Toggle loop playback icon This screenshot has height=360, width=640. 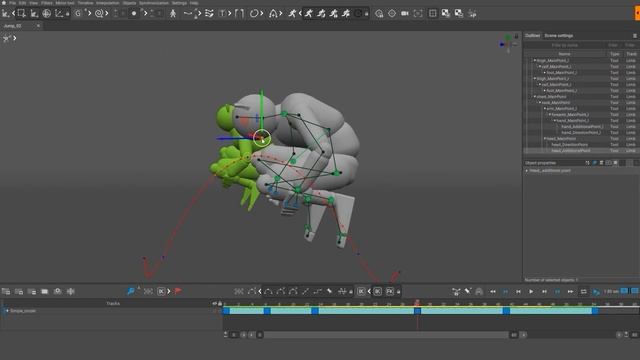[x=584, y=291]
